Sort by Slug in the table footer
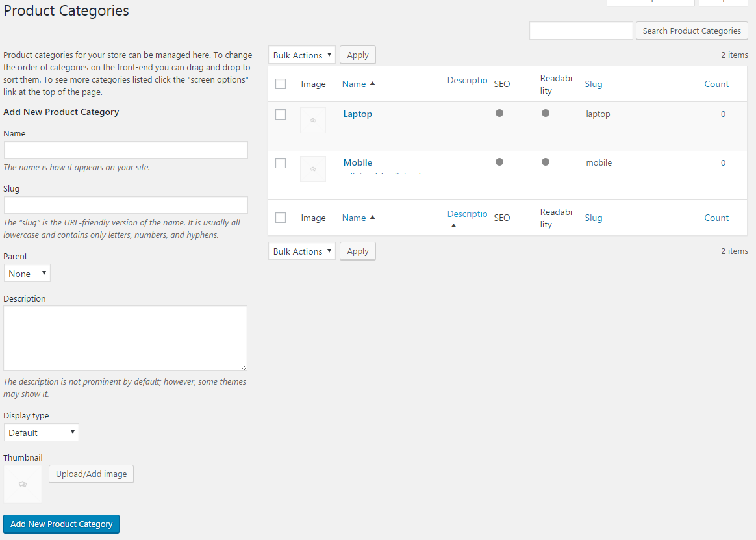Viewport: 756px width, 540px height. click(x=594, y=218)
